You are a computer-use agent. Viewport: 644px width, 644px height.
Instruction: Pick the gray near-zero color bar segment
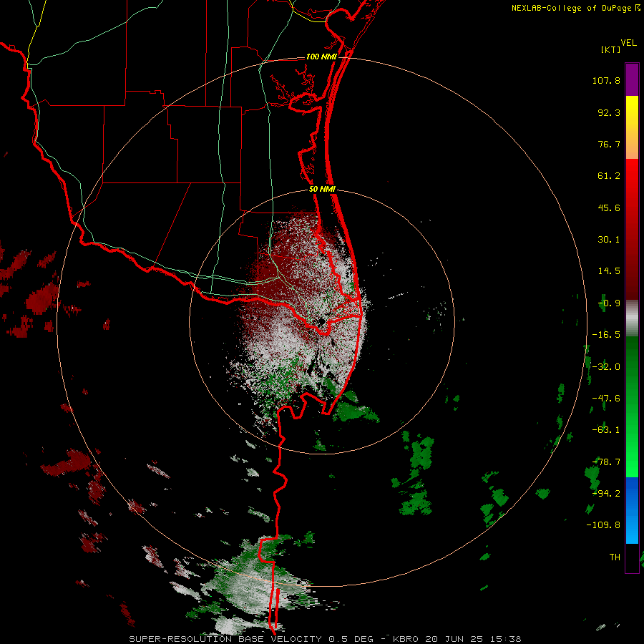pyautogui.click(x=632, y=318)
